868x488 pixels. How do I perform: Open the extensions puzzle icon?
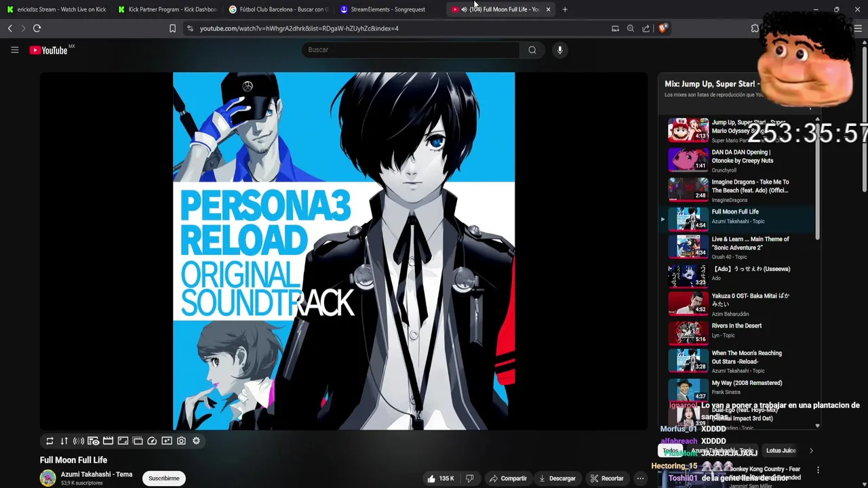755,28
